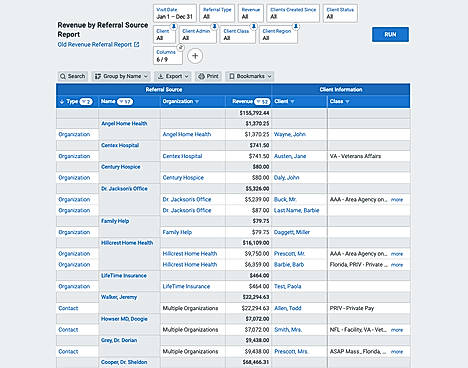Open the Columns 6/9 selector
Viewport: 468px width, 368px height.
point(168,56)
